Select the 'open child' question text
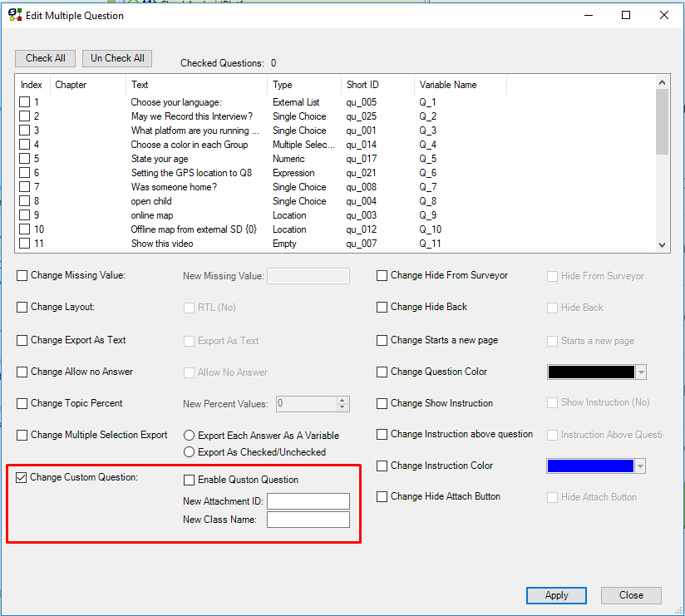The width and height of the screenshot is (685, 616). pyautogui.click(x=151, y=201)
